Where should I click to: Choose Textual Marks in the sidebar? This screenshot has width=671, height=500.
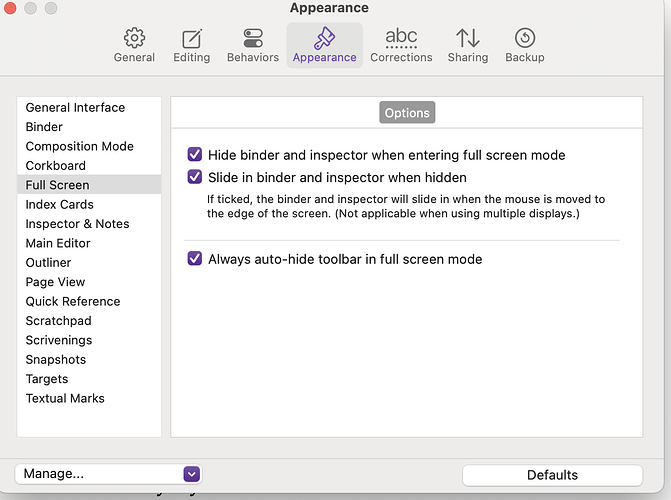65,398
